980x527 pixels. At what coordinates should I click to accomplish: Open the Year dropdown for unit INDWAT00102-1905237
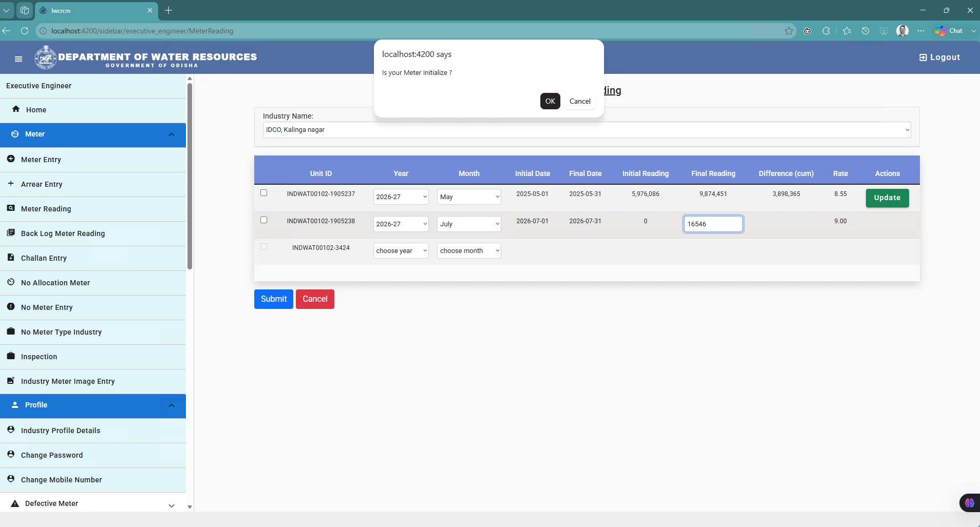[401, 197]
